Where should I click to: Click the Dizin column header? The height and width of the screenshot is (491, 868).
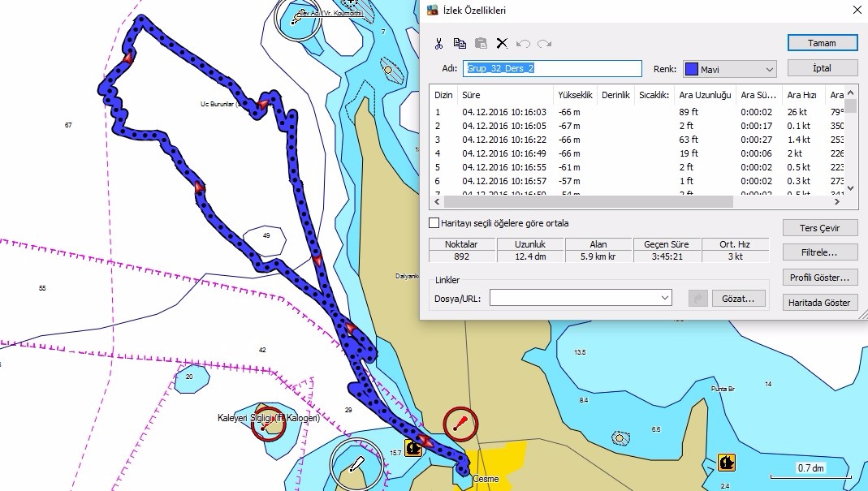[x=443, y=95]
